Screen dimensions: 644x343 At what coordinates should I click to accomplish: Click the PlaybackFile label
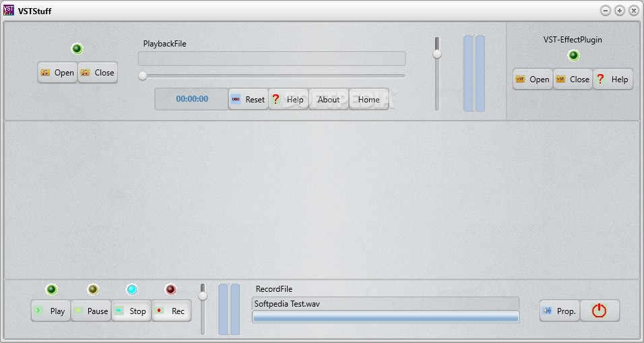pyautogui.click(x=164, y=44)
